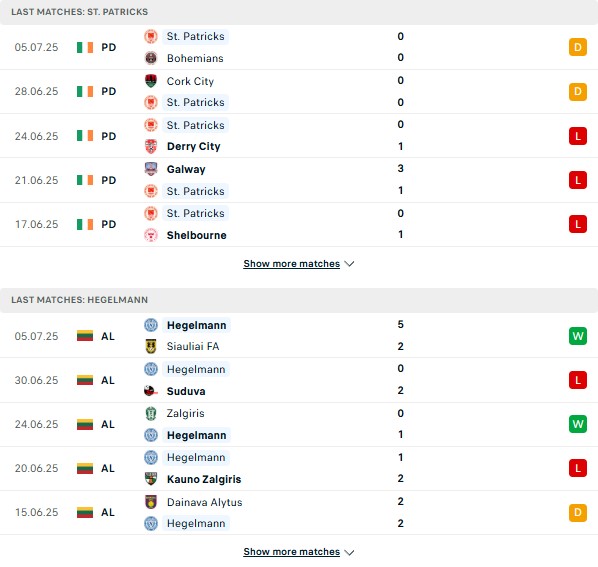Click the Derry City crest icon
Viewport: 598px width, 567px height.
point(151,146)
